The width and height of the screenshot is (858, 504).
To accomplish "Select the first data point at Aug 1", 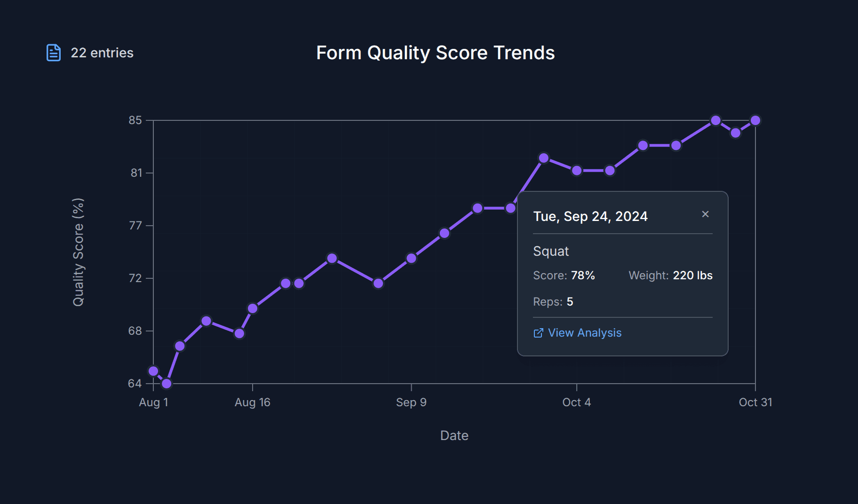I will tap(153, 371).
